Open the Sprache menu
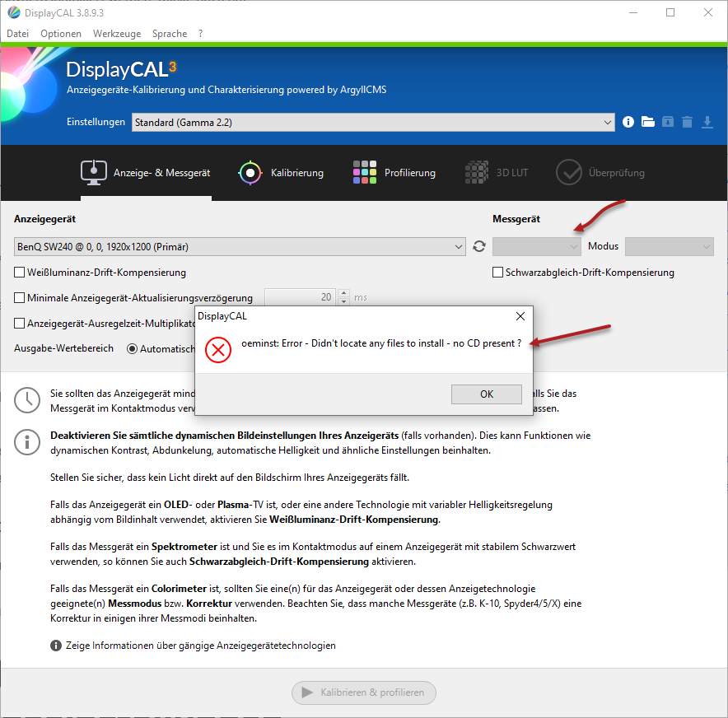Viewport: 728px width, 718px height. click(170, 34)
